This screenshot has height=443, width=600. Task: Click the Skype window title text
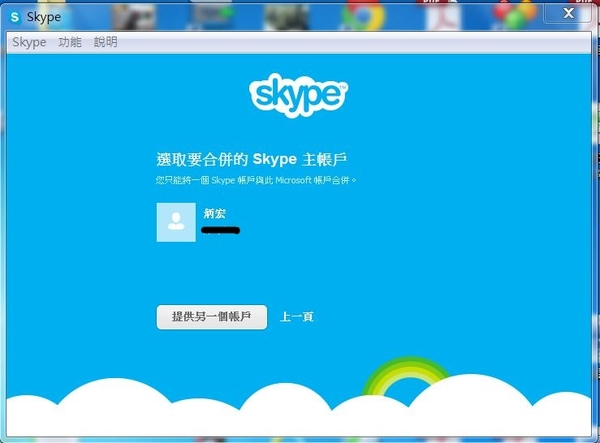click(45, 17)
